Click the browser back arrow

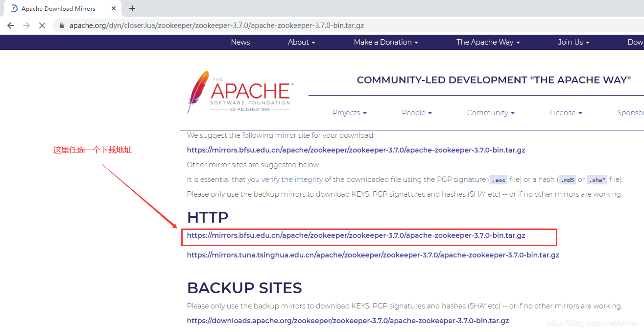click(x=11, y=26)
